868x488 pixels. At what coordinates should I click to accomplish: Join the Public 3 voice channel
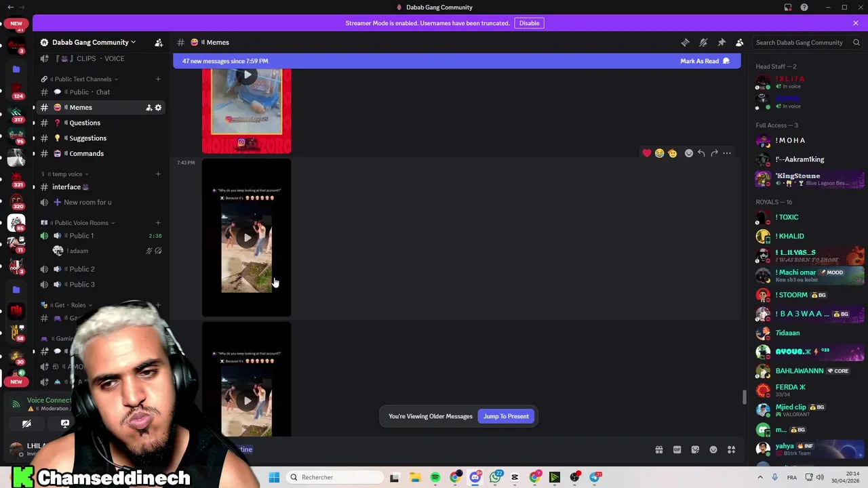point(102,285)
